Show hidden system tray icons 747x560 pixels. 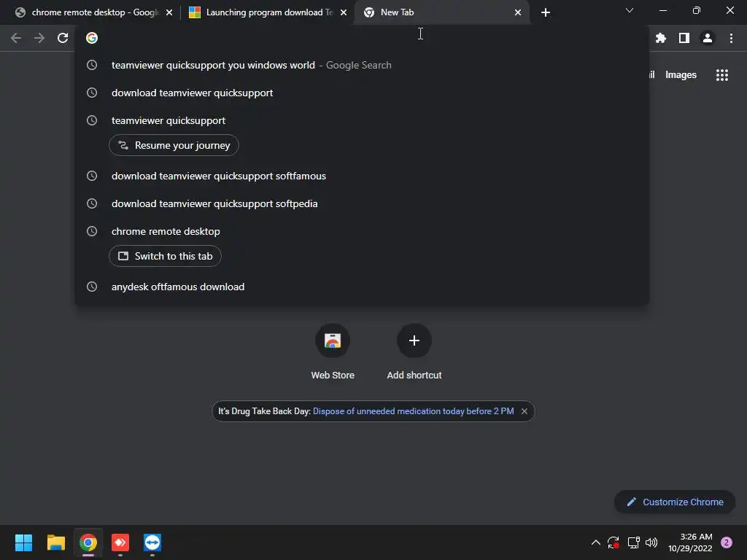(595, 542)
